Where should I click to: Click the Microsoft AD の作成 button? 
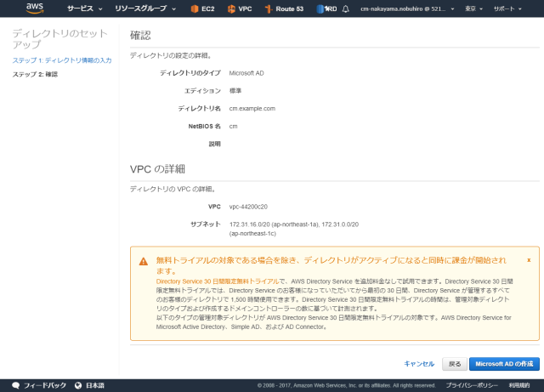pyautogui.click(x=504, y=364)
